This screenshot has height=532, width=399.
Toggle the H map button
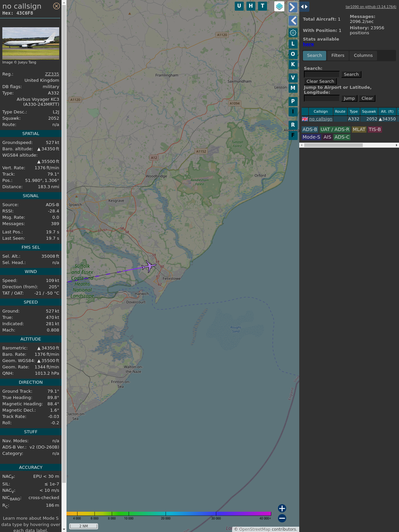click(251, 6)
